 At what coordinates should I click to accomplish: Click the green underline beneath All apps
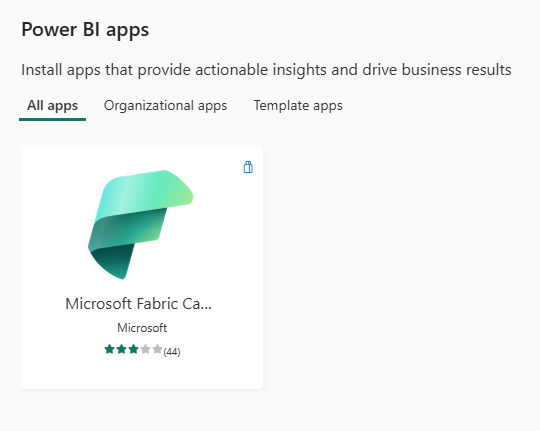click(x=52, y=119)
